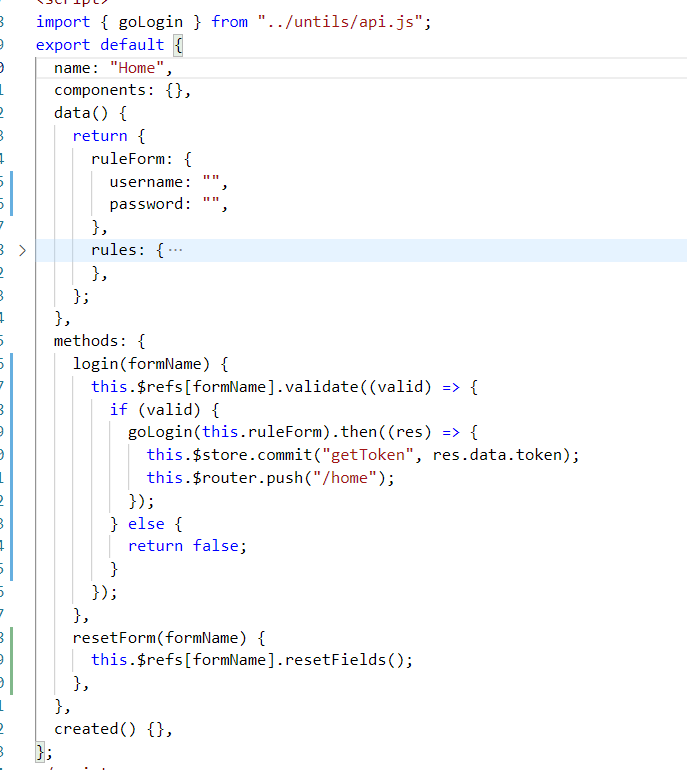
Task: Click the created() lifecycle hook
Action: pos(94,728)
